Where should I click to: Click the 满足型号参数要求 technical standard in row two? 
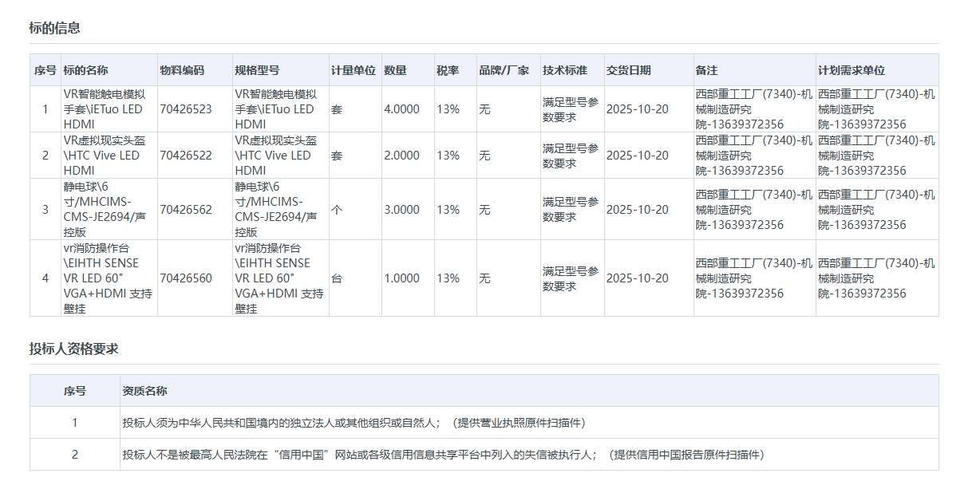point(568,155)
